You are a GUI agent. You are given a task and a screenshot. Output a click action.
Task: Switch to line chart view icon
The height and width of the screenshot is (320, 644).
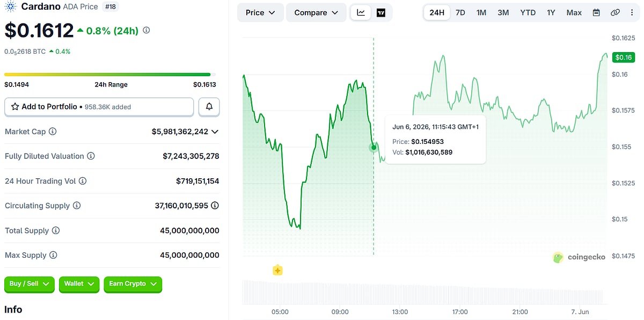[x=361, y=12]
